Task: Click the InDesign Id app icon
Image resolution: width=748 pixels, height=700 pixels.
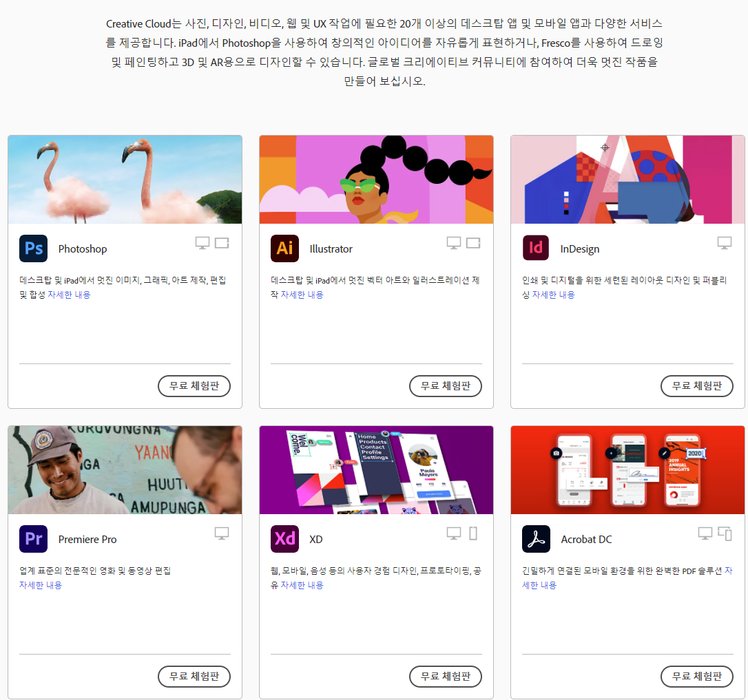Action: [536, 248]
